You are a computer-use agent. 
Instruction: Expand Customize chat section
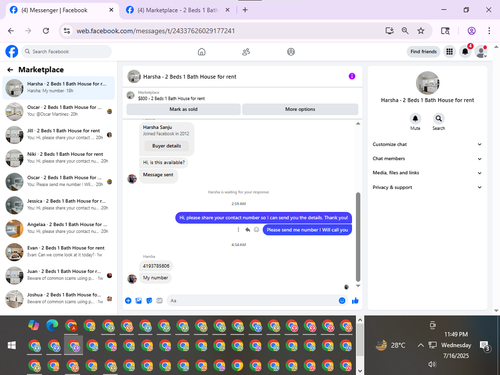[427, 144]
